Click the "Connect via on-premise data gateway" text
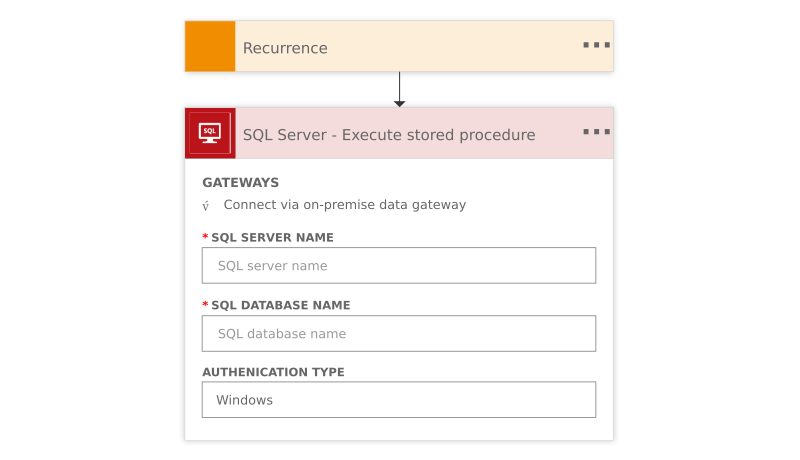800x460 pixels. click(345, 205)
